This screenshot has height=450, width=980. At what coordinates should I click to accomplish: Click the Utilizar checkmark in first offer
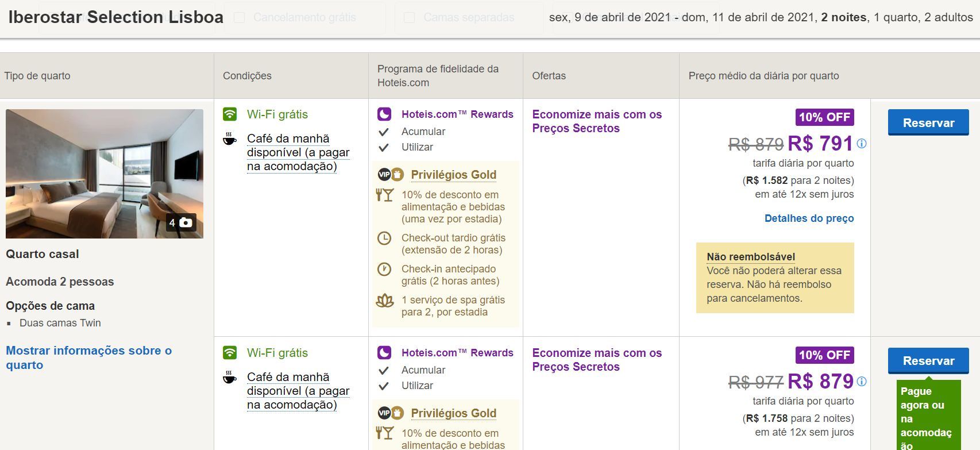[384, 147]
